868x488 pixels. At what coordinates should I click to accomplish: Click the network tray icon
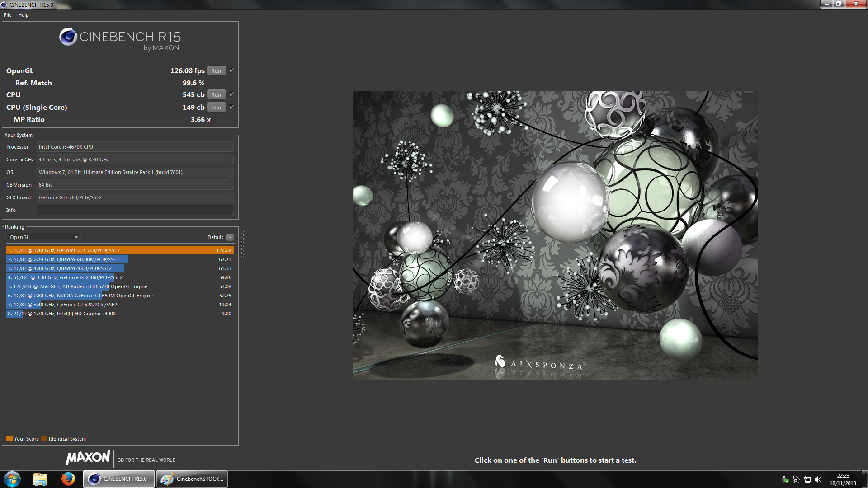point(807,479)
